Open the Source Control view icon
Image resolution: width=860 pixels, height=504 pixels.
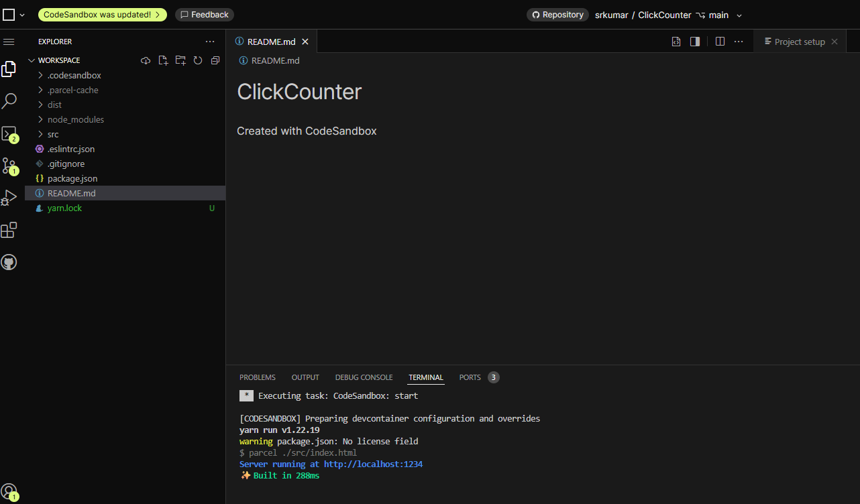point(9,166)
